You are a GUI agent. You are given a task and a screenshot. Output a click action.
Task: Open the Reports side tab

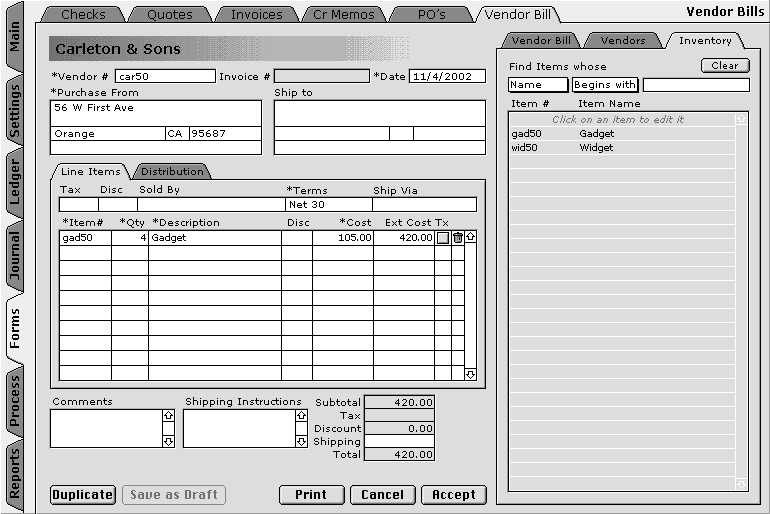pyautogui.click(x=14, y=473)
